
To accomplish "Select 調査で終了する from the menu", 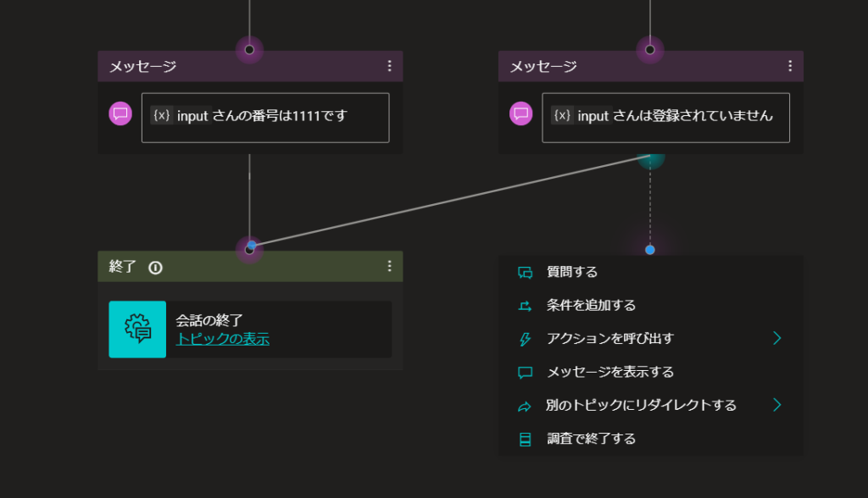I will pyautogui.click(x=651, y=439).
